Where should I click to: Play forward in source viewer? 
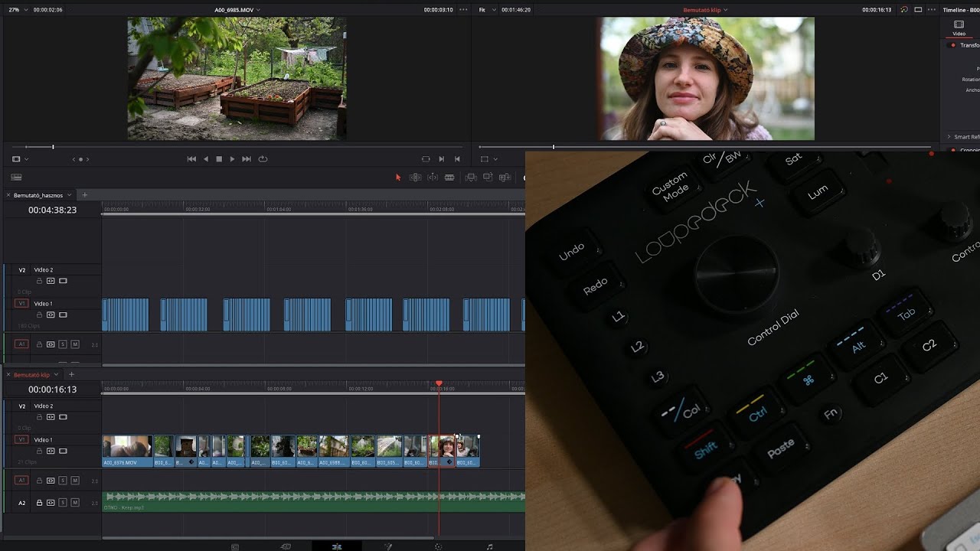[232, 159]
